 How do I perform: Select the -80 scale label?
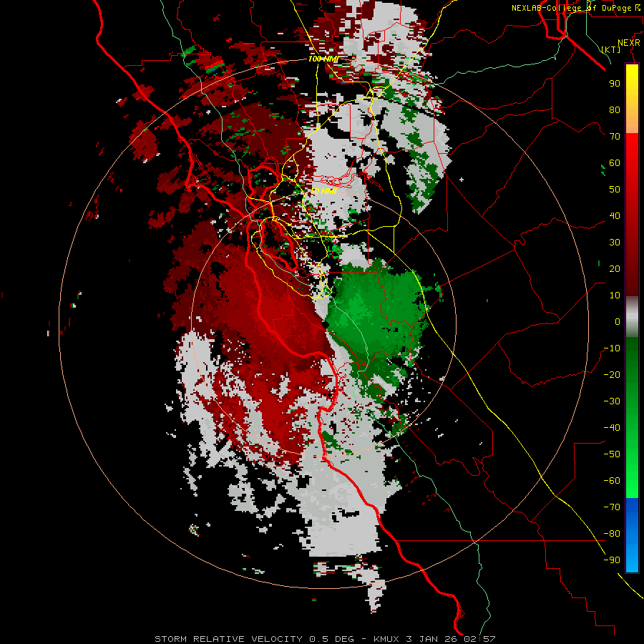(x=612, y=534)
